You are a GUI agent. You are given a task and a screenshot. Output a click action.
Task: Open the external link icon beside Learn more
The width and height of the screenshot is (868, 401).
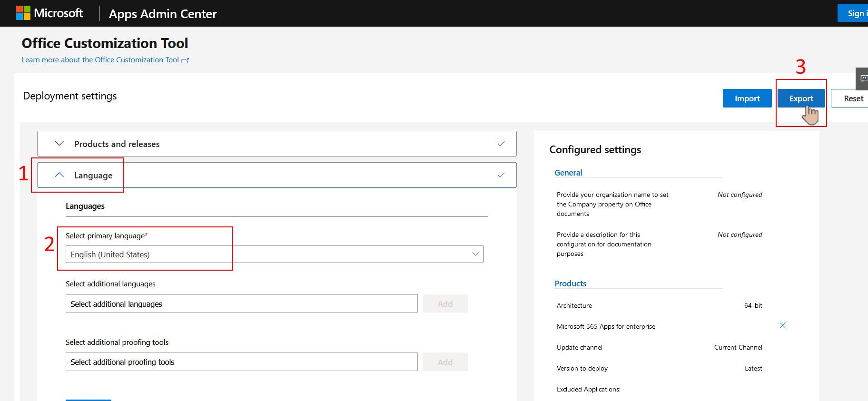(x=185, y=60)
